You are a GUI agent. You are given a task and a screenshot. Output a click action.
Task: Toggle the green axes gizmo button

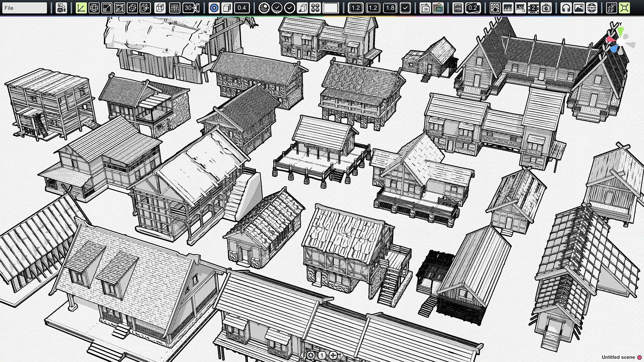pos(81,8)
